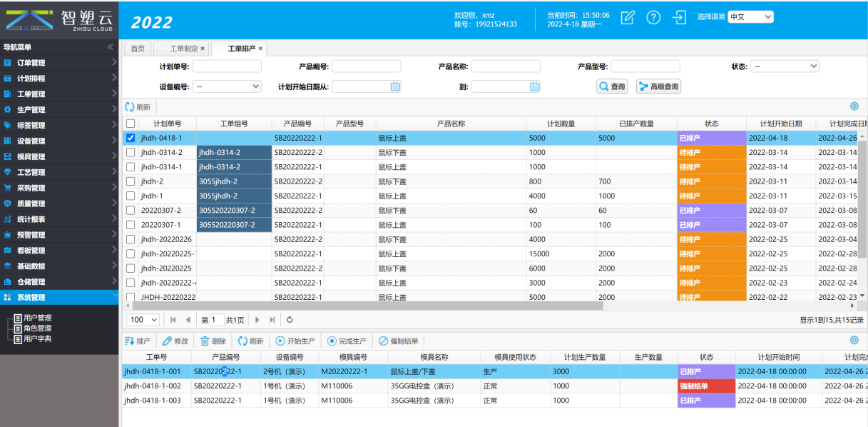Go to next page in pager
This screenshot has width=868, height=427.
(x=257, y=320)
